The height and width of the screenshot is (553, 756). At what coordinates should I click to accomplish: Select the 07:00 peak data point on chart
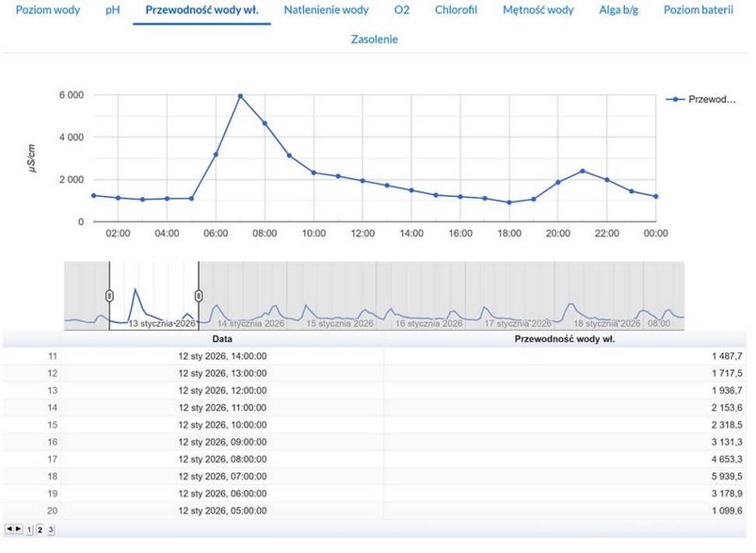240,96
